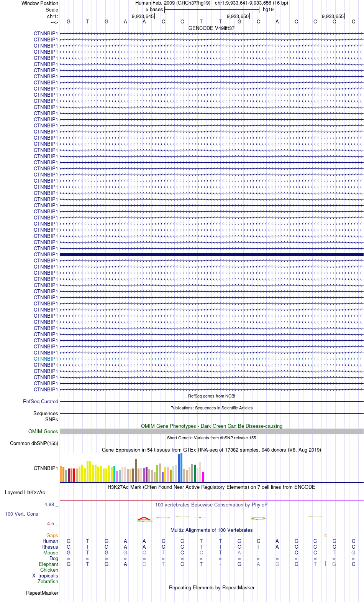Click the Scale label in the ruler
Image resolution: width=364 pixels, height=602 pixels.
click(52, 10)
